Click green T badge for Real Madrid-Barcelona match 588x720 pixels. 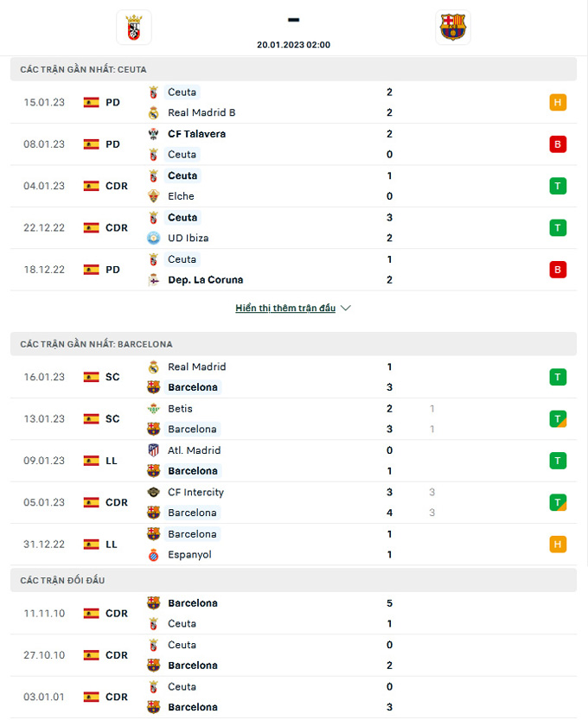(x=558, y=377)
